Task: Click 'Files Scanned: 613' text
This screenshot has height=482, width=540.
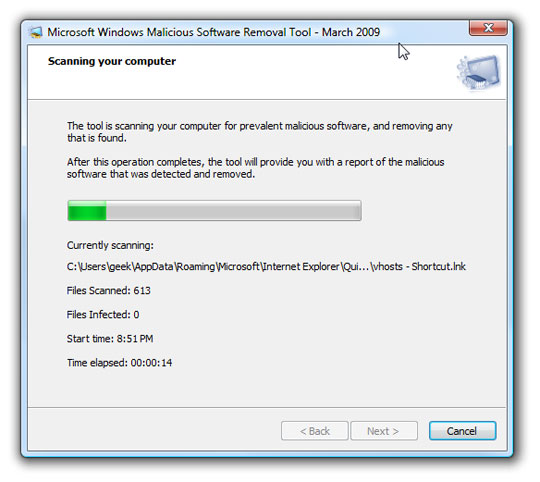Action: click(x=108, y=291)
